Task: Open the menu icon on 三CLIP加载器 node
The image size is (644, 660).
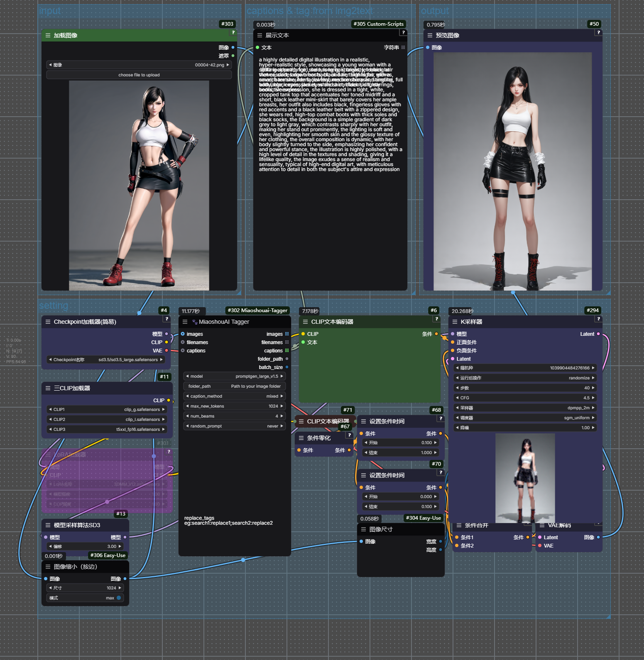Action: pos(48,389)
